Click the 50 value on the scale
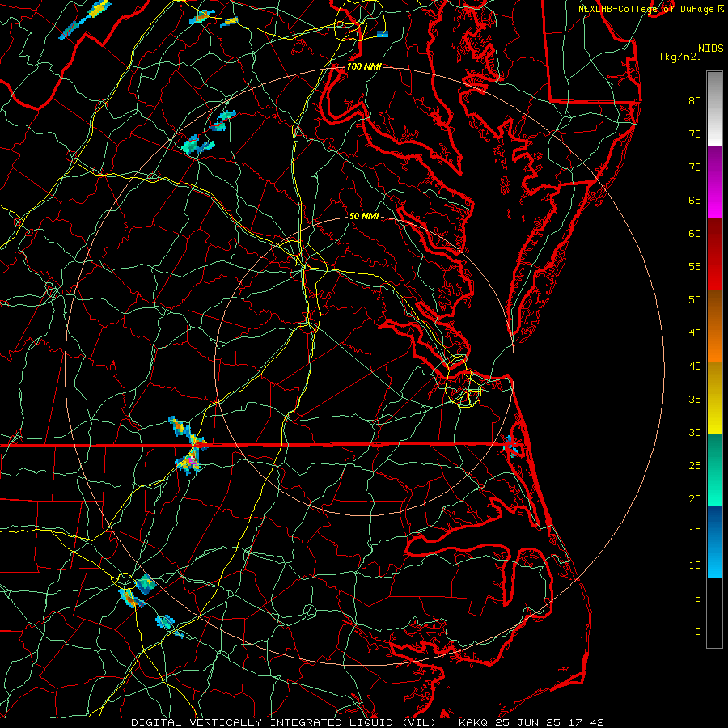This screenshot has width=728, height=728. click(x=695, y=300)
